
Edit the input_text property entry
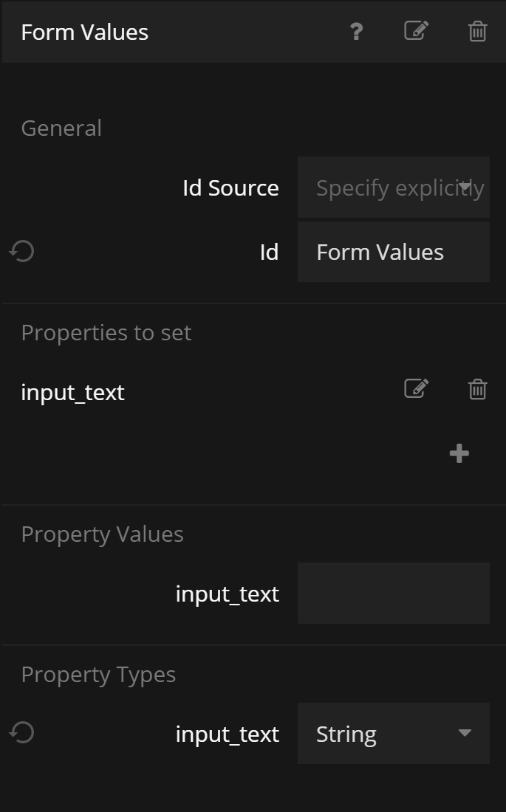416,389
